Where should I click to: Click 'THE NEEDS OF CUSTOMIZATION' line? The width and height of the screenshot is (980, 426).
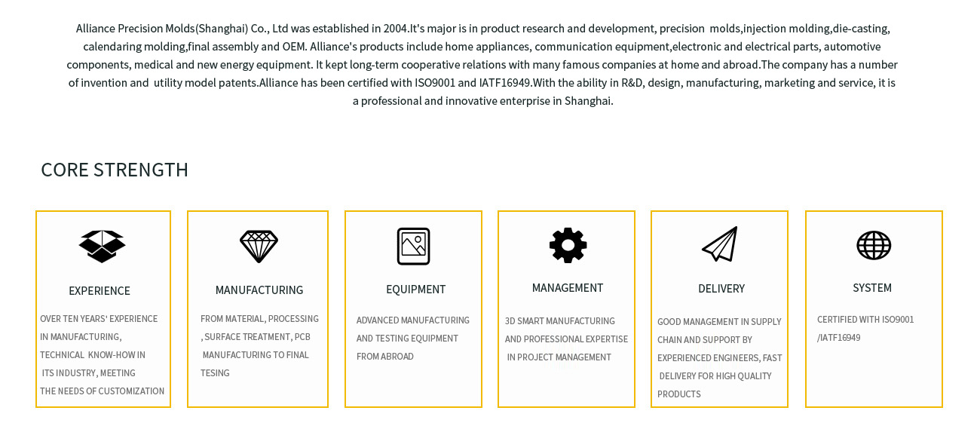(103, 391)
